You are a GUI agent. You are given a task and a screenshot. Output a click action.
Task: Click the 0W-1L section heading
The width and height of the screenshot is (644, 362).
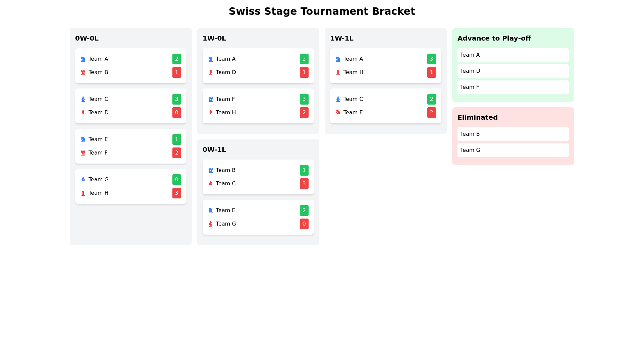point(214,149)
